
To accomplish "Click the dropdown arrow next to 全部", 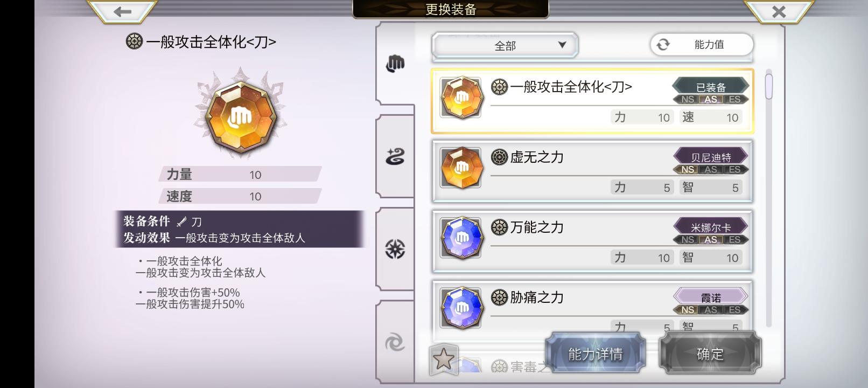I will (562, 45).
